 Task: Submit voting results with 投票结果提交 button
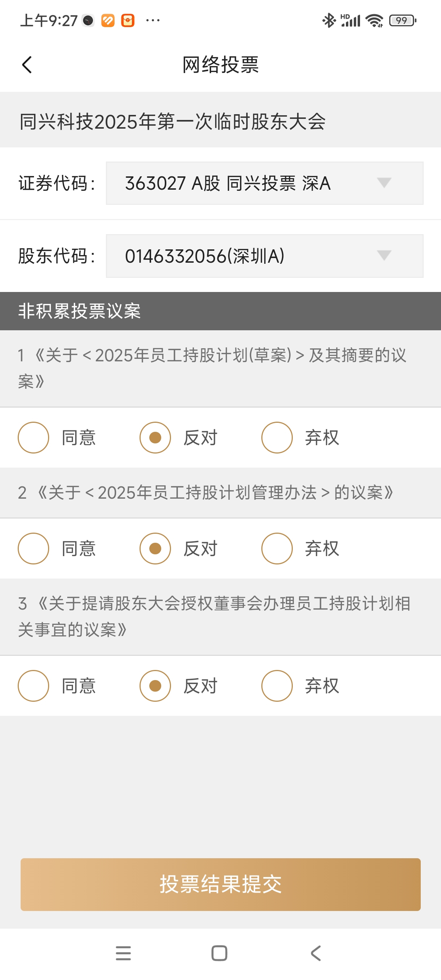point(221,884)
